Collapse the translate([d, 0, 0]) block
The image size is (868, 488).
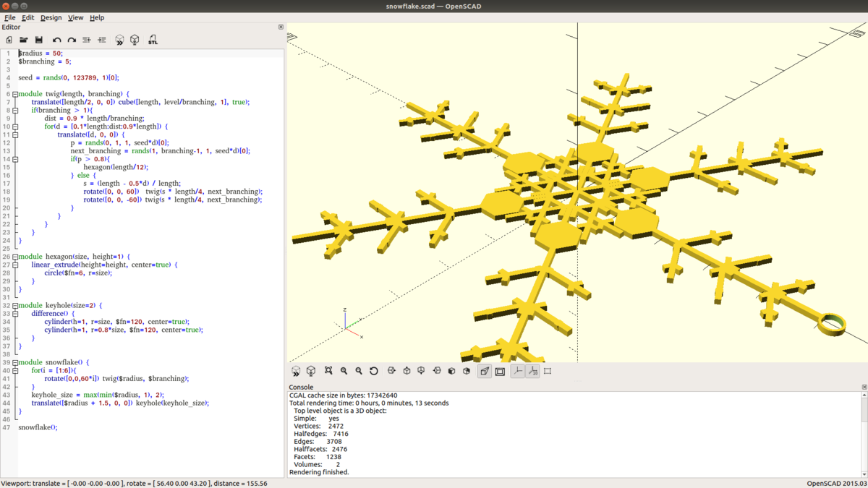click(x=15, y=134)
